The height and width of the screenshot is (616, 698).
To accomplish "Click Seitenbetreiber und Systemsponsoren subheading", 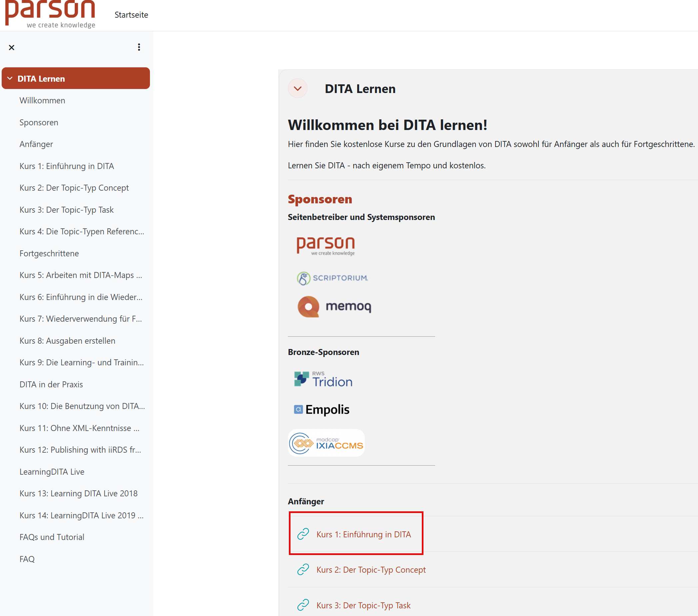I will point(361,217).
